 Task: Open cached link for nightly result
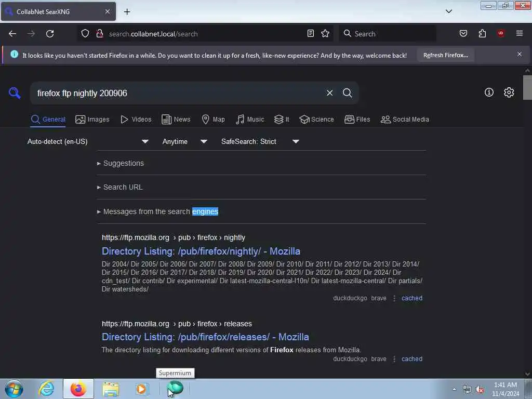[412, 298]
